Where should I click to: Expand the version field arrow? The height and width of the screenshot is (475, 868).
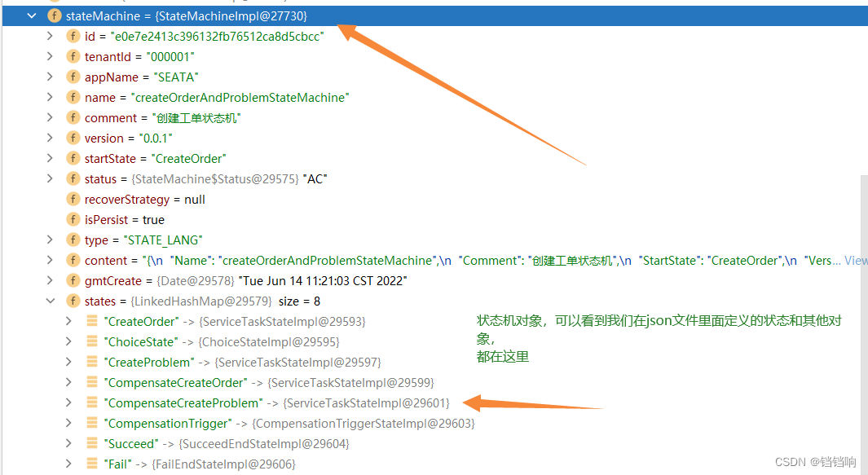click(50, 138)
